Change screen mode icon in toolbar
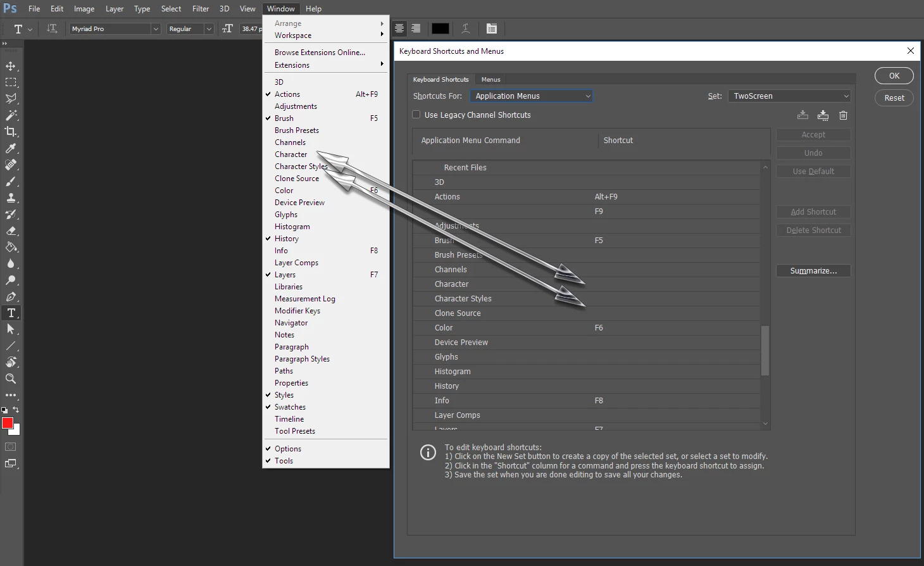This screenshot has height=566, width=924. tap(11, 463)
